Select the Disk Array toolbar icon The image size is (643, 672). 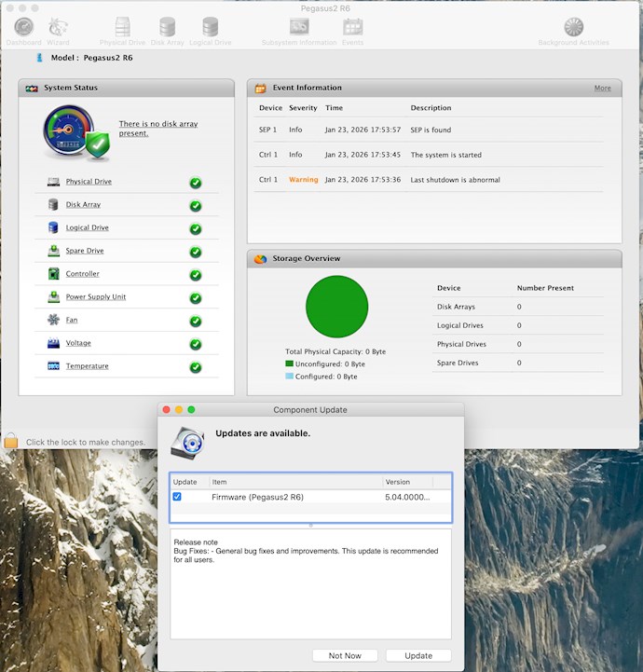(168, 29)
